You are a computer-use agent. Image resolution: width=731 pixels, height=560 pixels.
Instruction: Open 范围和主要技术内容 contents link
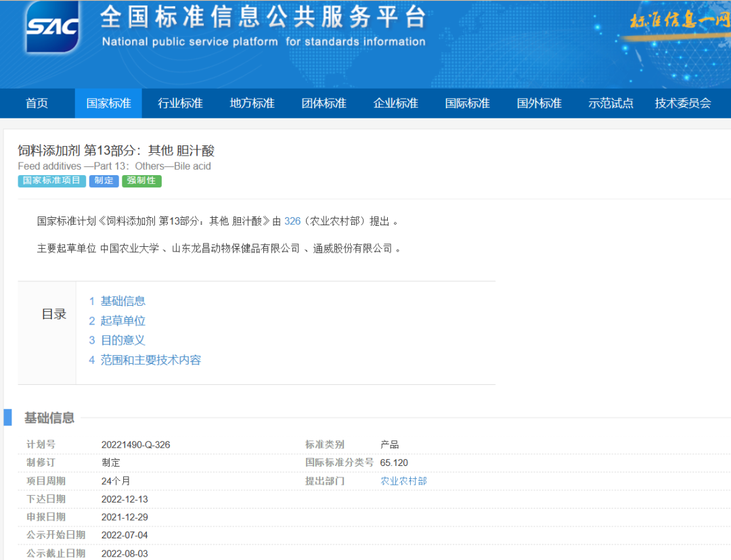click(150, 360)
